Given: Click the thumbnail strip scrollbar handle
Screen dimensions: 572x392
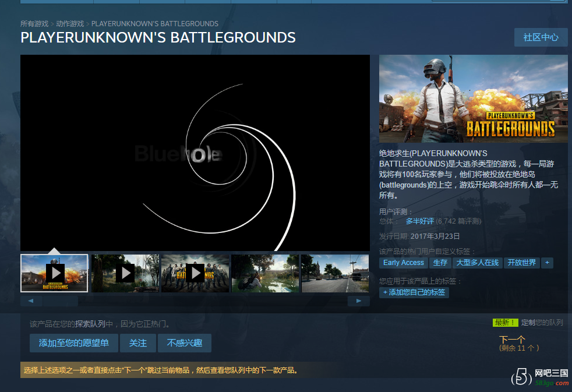Looking at the screenshot, I should [x=60, y=301].
